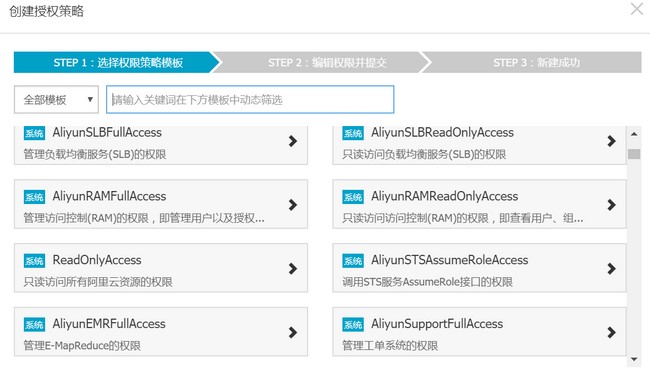Viewport: 650px width, 372px height.
Task: Go to STEP 1 选择权限策略模板
Action: (x=117, y=63)
